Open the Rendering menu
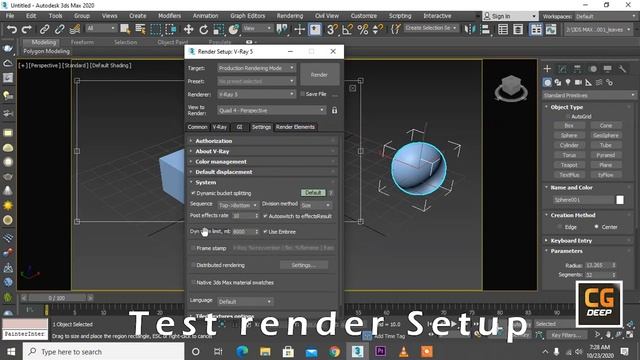This screenshot has width=640, height=360. point(290,16)
